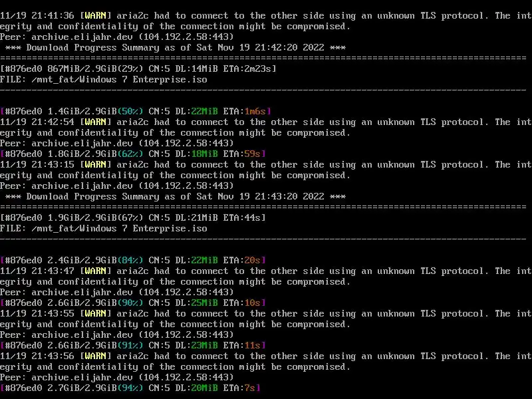Click the orange ETA 10s value
This screenshot has height=399, width=532.
253,303
